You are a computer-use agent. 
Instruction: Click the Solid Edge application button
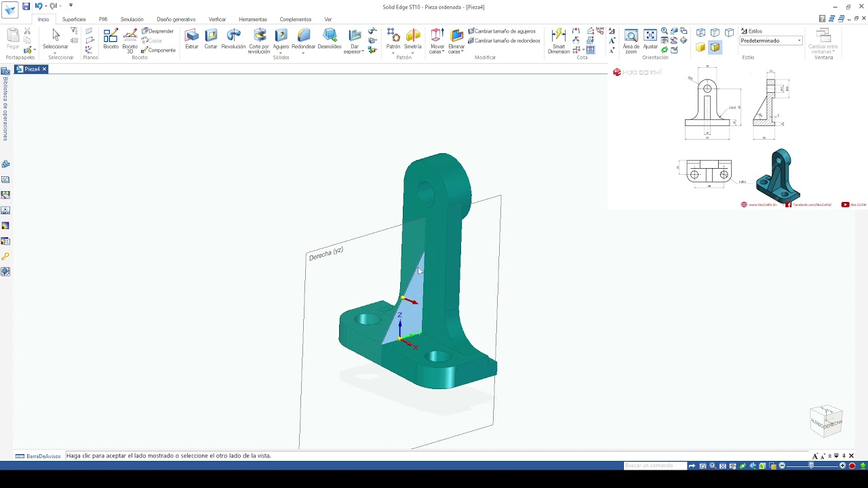[9, 9]
